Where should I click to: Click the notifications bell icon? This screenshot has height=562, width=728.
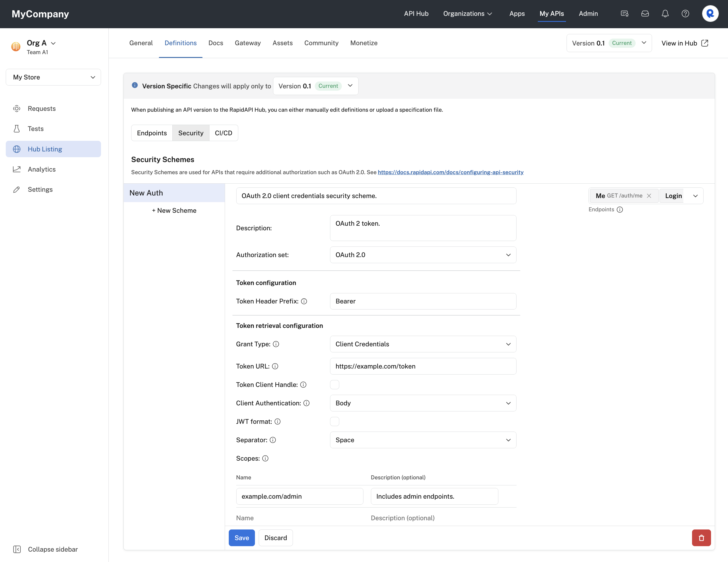[664, 14]
